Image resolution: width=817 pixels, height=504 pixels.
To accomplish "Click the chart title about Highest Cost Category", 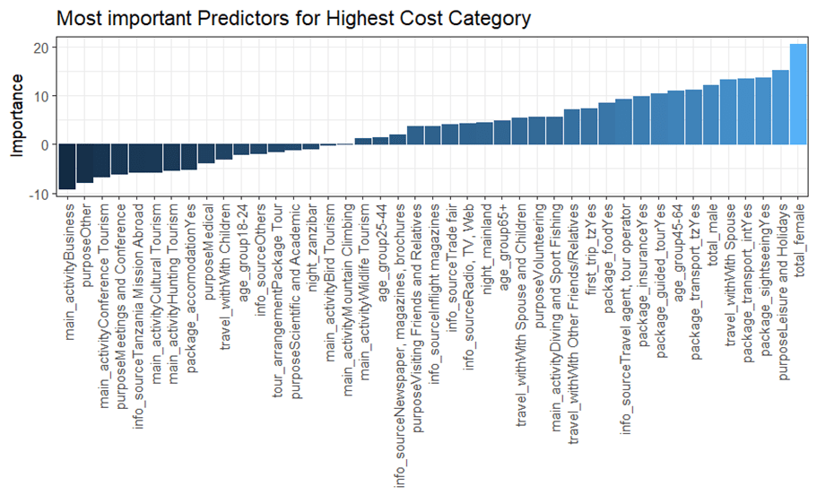I will pyautogui.click(x=292, y=18).
